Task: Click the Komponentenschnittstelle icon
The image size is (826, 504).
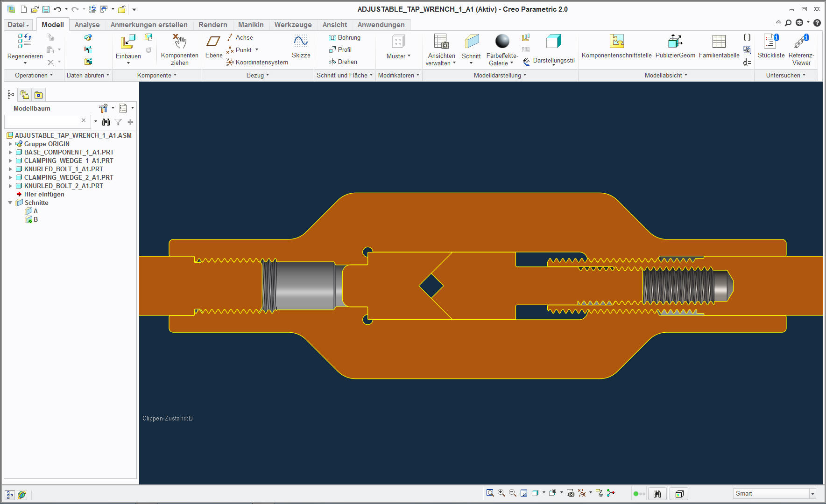Action: pyautogui.click(x=616, y=42)
